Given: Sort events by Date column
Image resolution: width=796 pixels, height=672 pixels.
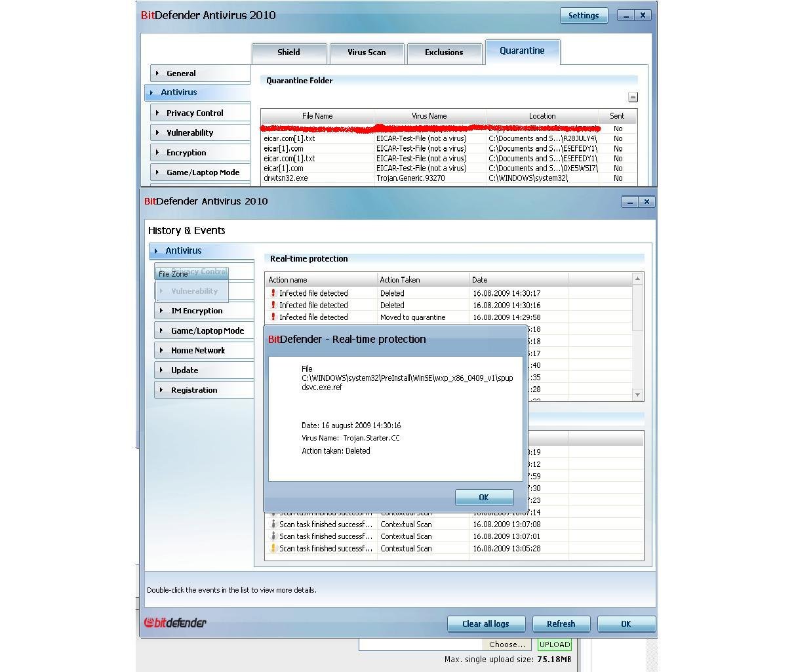Looking at the screenshot, I should [519, 280].
